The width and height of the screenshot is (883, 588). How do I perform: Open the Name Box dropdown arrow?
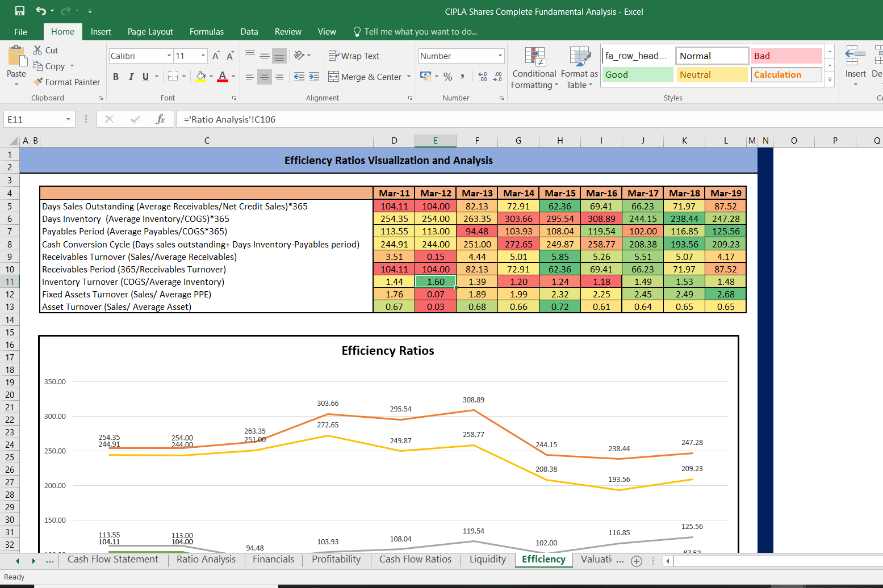point(68,119)
